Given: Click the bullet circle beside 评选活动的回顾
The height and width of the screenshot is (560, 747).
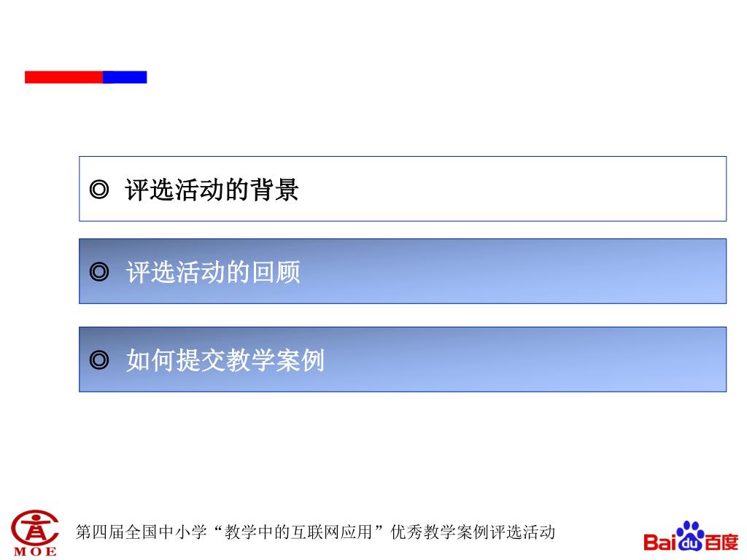Looking at the screenshot, I should point(99,273).
